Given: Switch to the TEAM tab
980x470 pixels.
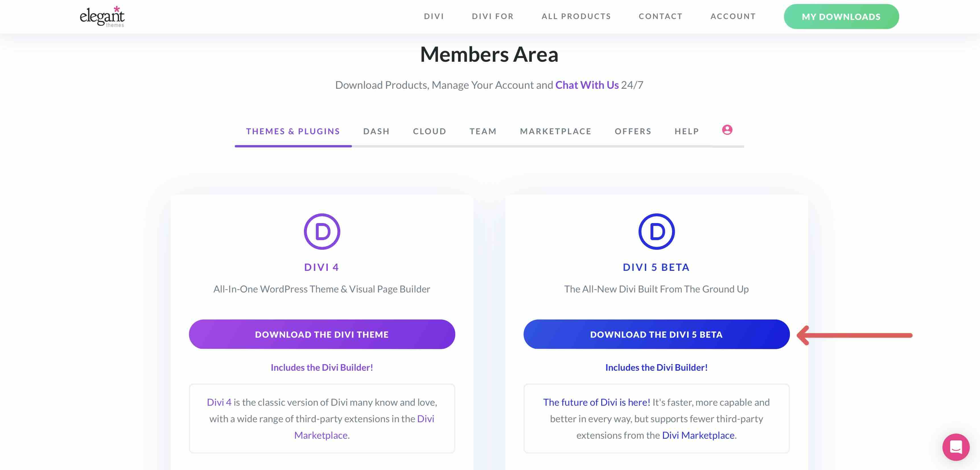Looking at the screenshot, I should tap(483, 131).
